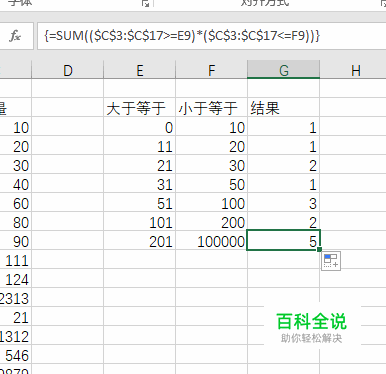Select the cell showing 546
The height and width of the screenshot is (374, 386).
[x=16, y=355]
